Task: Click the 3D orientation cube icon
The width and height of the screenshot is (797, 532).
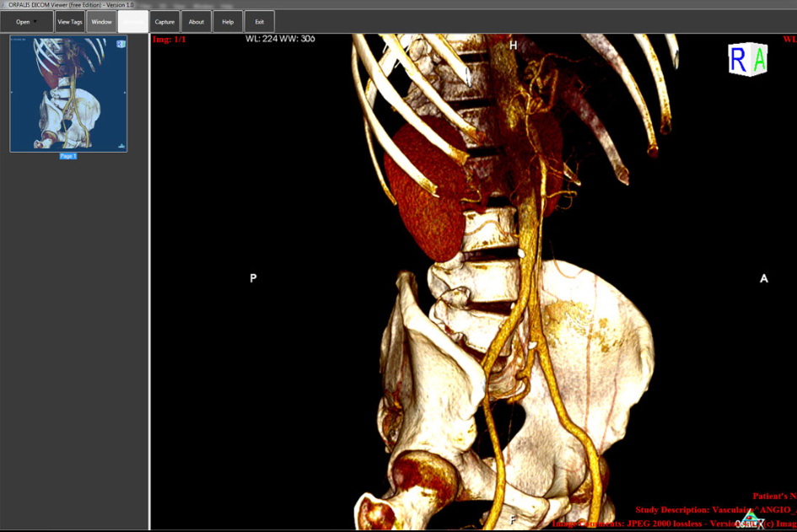Action: pos(748,59)
